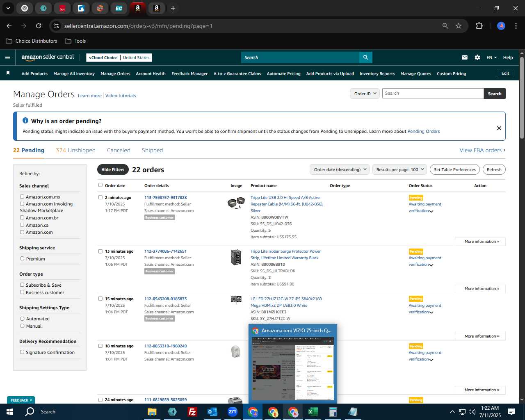The height and width of the screenshot is (420, 525).
Task: Open Excel from the taskbar
Action: (313, 412)
